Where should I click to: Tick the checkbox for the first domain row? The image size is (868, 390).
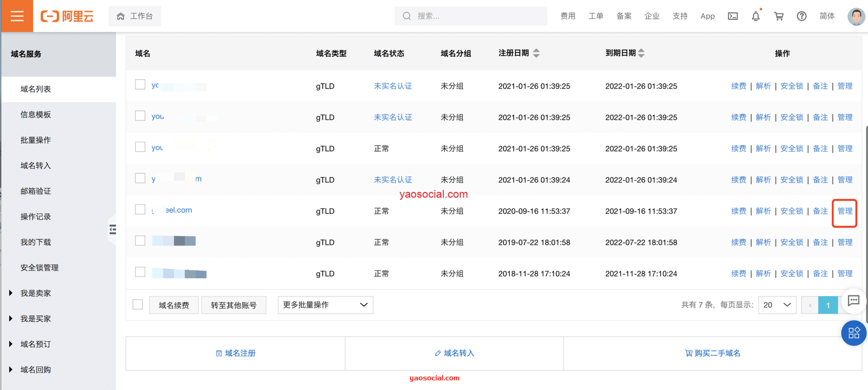(x=140, y=85)
